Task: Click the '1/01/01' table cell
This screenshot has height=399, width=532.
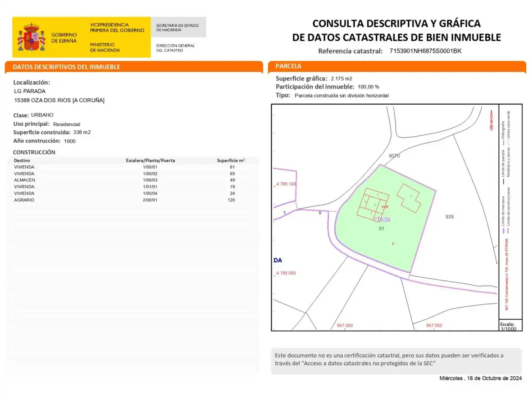Action: 150,187
